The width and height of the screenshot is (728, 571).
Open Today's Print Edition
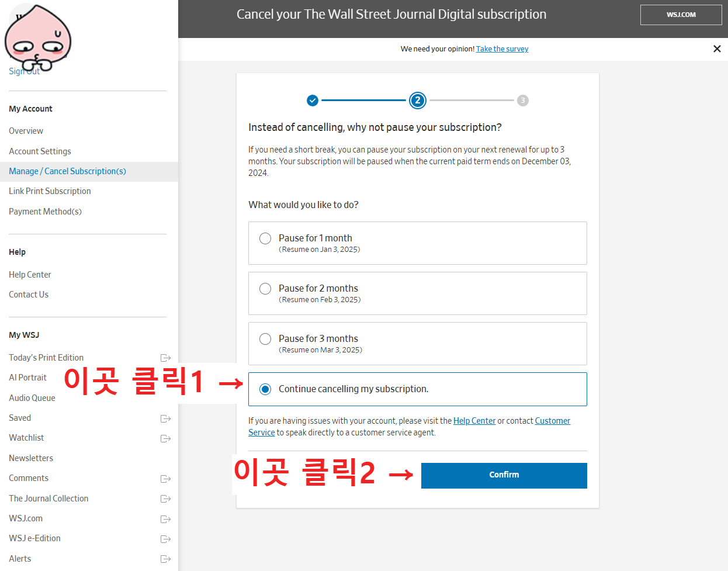(46, 358)
